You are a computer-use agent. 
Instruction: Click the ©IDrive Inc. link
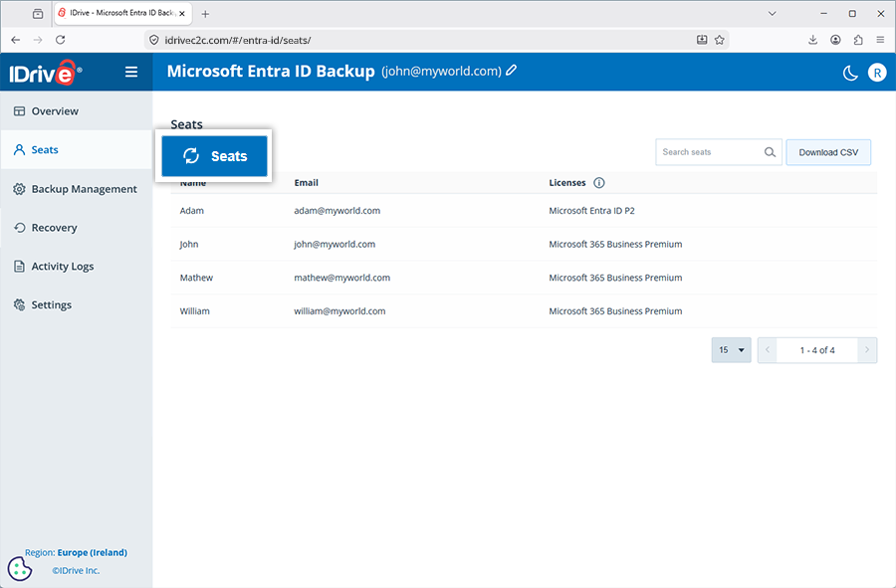pos(76,570)
